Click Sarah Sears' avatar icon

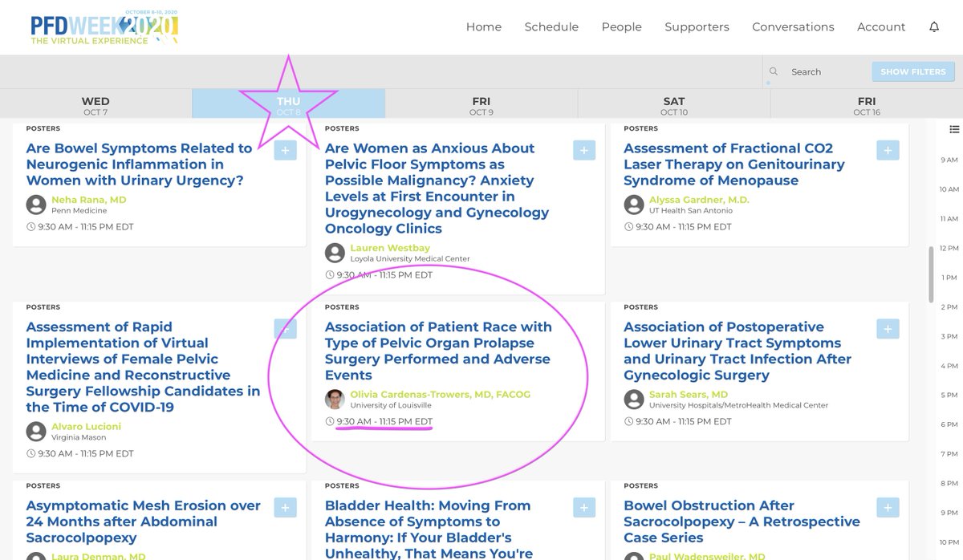tap(634, 399)
